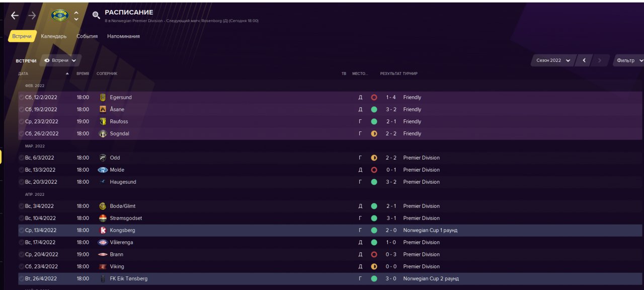
Task: Click club switcher up-down chevrons
Action: tap(76, 16)
